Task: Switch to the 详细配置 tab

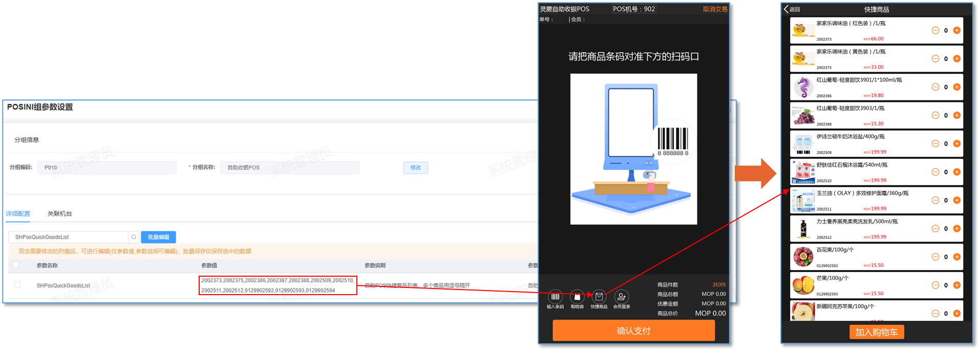Action: [18, 214]
